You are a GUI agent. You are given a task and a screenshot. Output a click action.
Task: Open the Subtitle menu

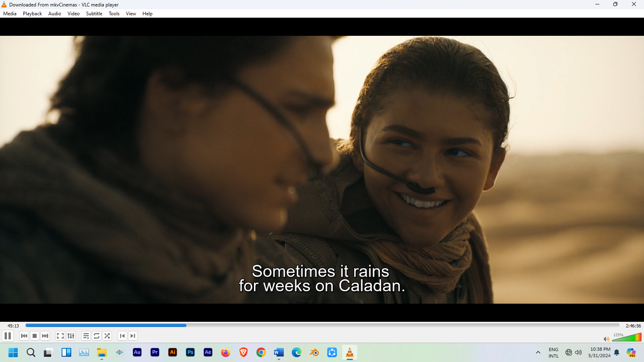pyautogui.click(x=94, y=14)
